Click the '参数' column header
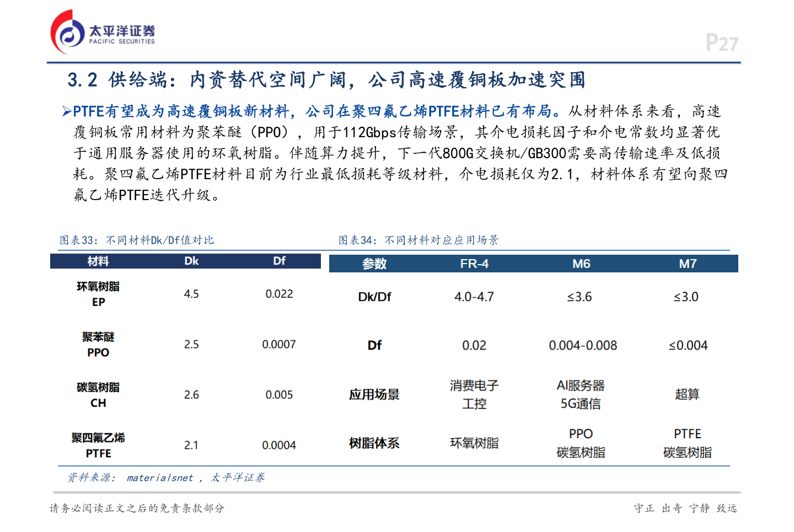The width and height of the screenshot is (794, 532). coord(374,264)
